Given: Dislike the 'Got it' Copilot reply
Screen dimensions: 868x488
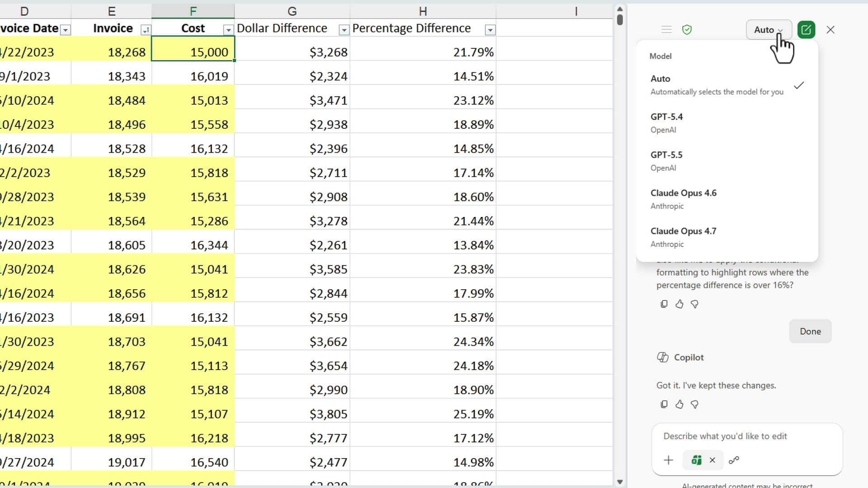Looking at the screenshot, I should pos(695,404).
